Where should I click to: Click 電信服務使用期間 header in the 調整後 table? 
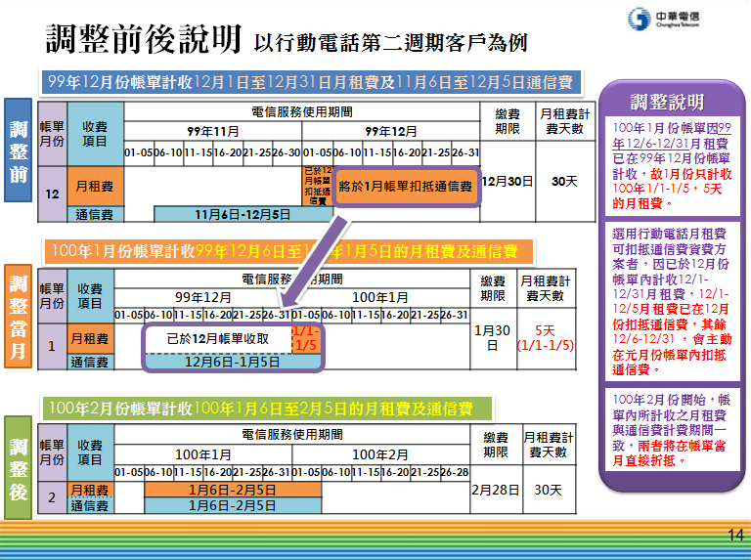pos(292,435)
